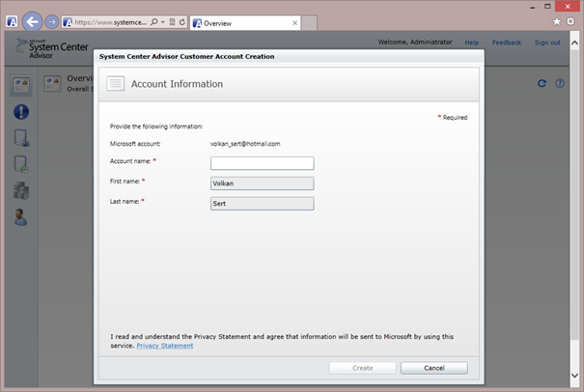Click the blue refresh icon on Overview page

point(542,83)
